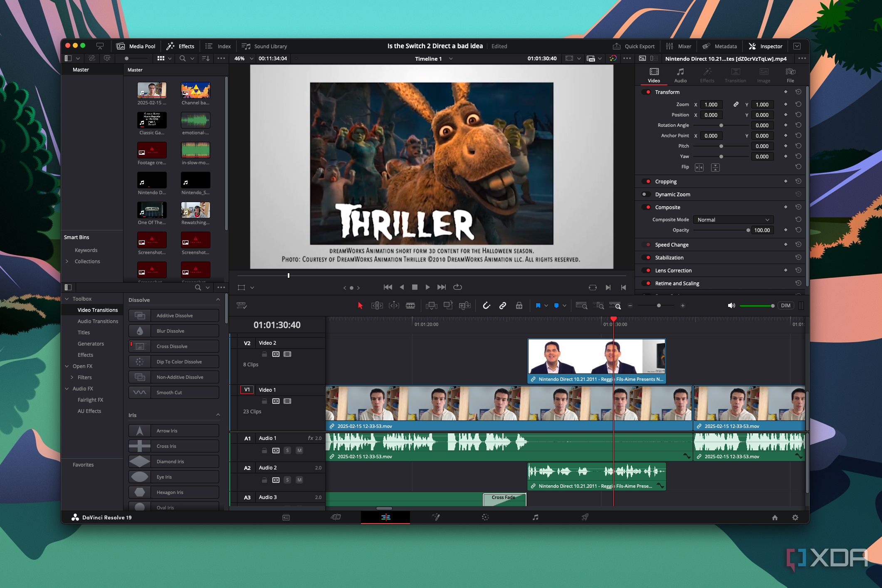Toggle the Cropping enable switch
This screenshot has height=588, width=882.
pos(646,181)
